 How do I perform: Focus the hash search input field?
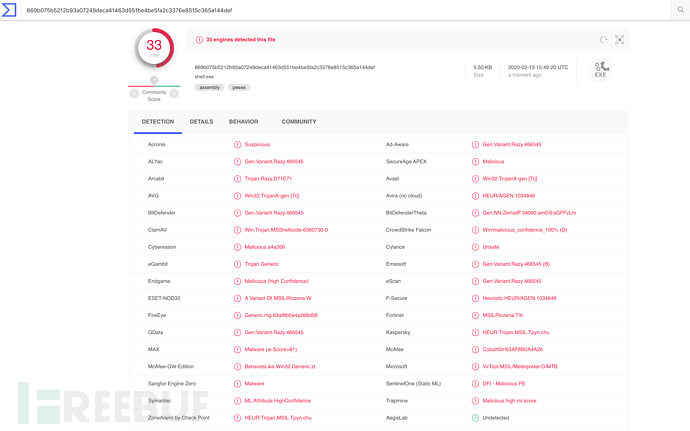point(345,10)
